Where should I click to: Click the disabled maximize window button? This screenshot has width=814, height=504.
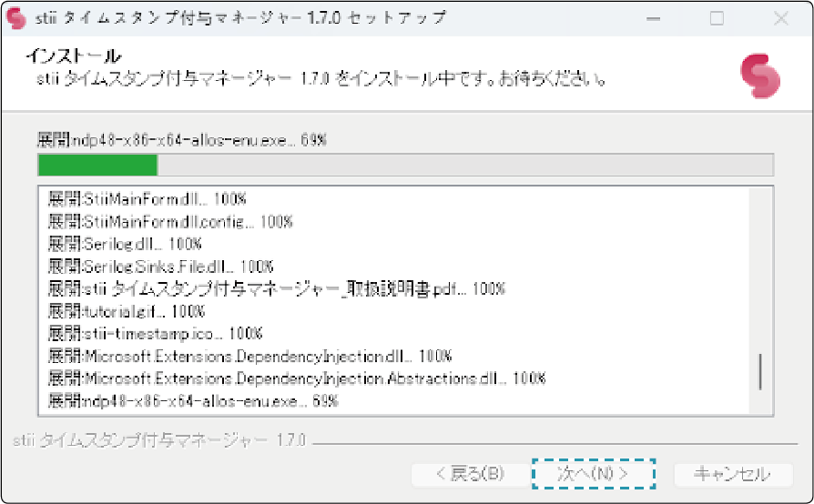tap(717, 18)
